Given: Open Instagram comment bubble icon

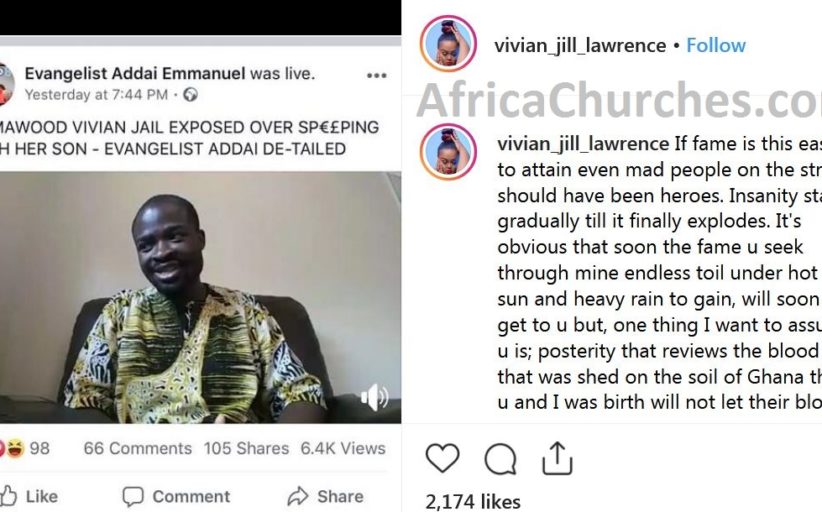Looking at the screenshot, I should coord(500,459).
